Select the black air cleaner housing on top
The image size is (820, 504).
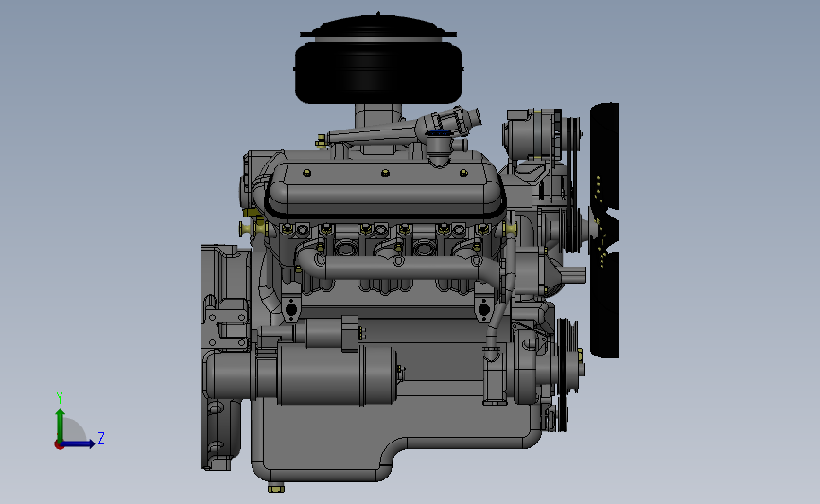click(x=378, y=72)
